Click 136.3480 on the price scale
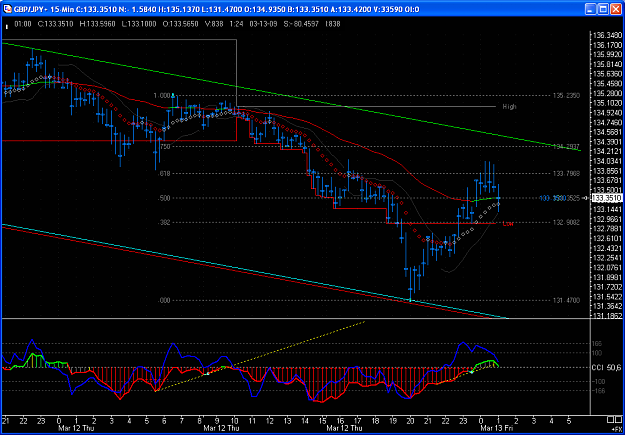The image size is (625, 435). pos(608,35)
